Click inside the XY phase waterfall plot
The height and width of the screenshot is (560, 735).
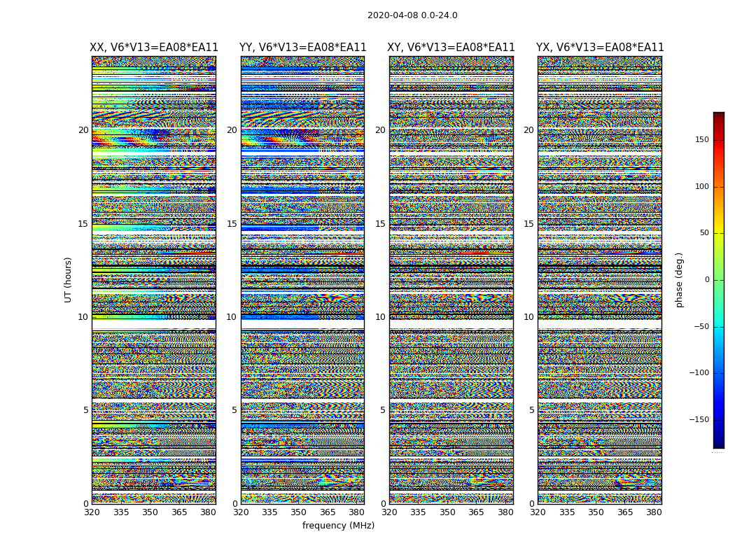(x=451, y=280)
